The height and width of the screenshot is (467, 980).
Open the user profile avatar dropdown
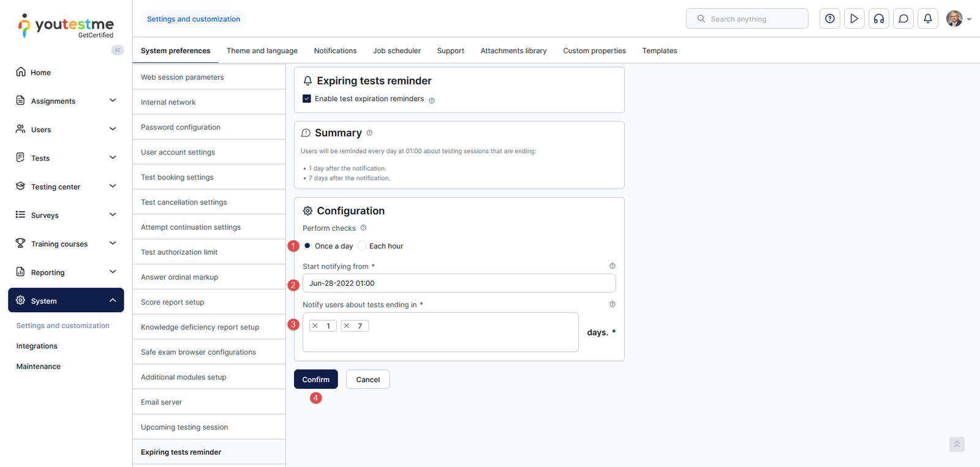tap(958, 19)
